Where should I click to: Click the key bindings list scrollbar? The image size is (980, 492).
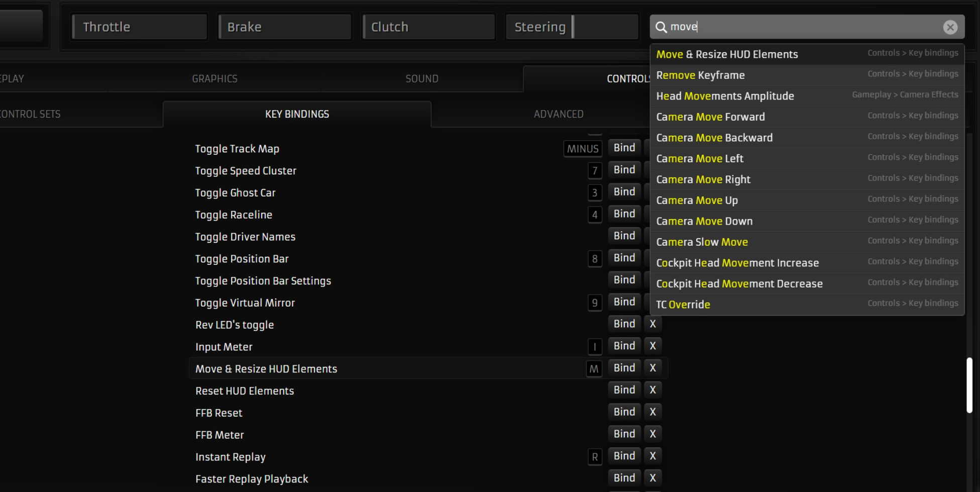point(969,385)
